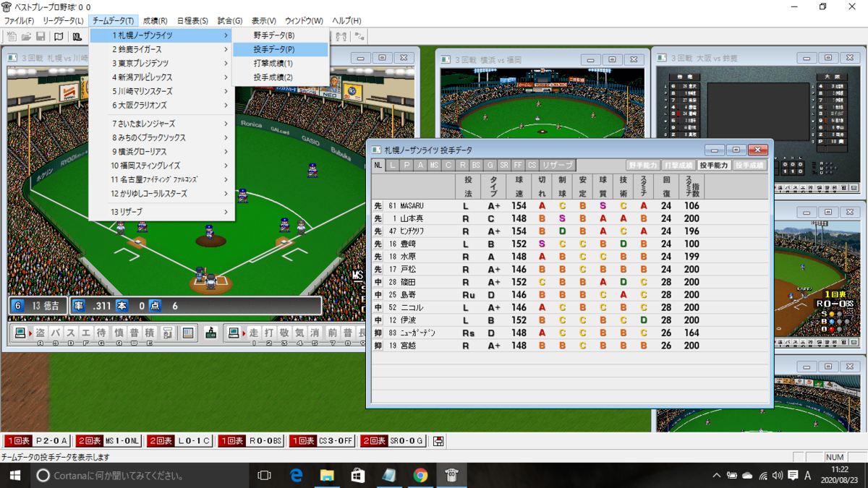The height and width of the screenshot is (488, 868).
Task: Click the 気 defense command button
Action: click(x=299, y=333)
